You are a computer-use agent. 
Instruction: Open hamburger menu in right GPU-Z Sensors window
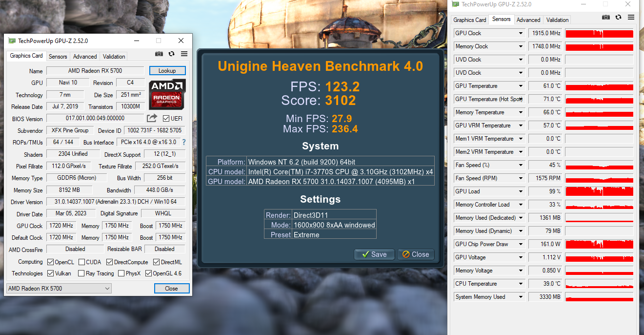point(631,17)
